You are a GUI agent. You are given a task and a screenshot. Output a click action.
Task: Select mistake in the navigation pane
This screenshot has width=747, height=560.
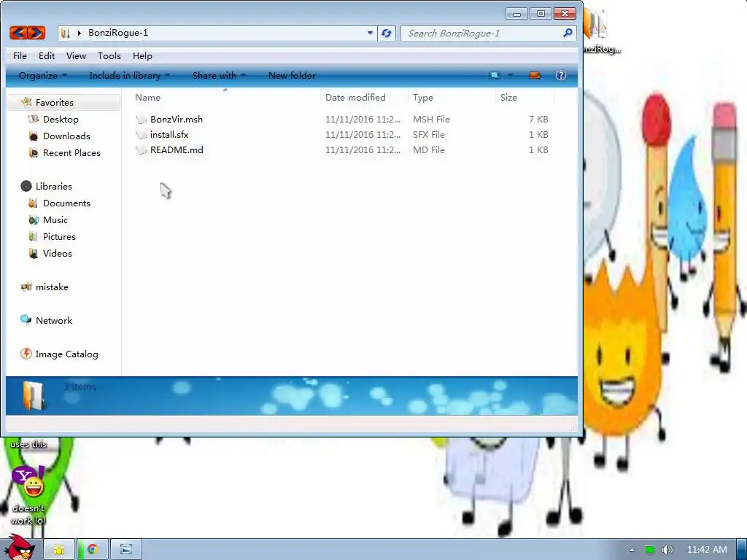pyautogui.click(x=52, y=287)
